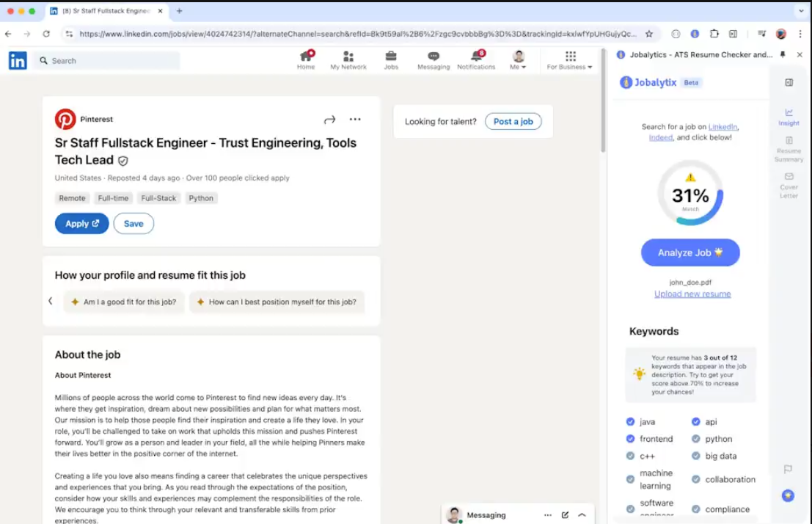812x524 pixels.
Task: Expand the Messaging overlay chevron
Action: point(582,515)
